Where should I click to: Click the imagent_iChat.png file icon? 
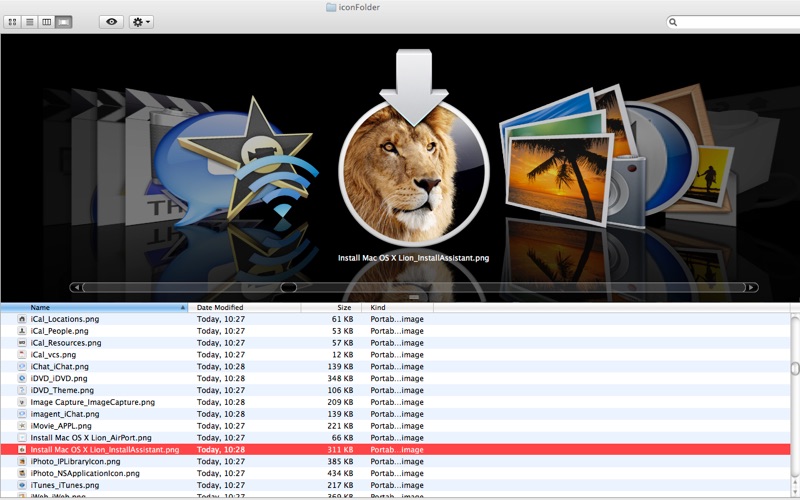point(22,414)
